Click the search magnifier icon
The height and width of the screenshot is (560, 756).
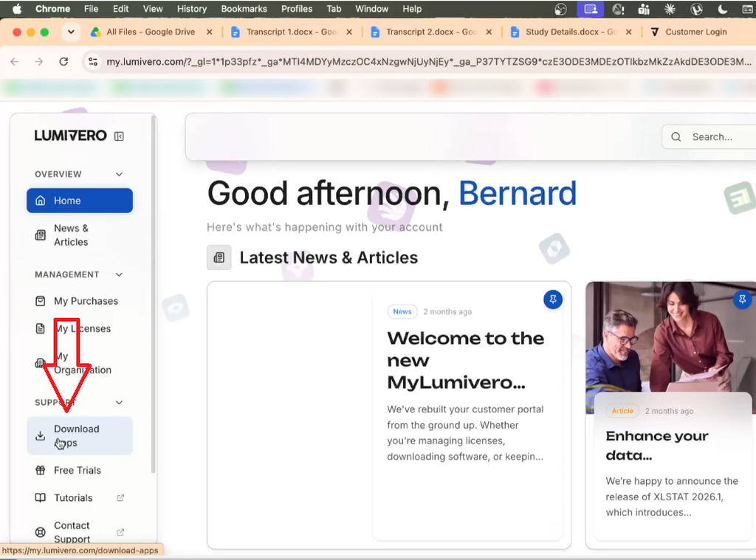coord(676,137)
